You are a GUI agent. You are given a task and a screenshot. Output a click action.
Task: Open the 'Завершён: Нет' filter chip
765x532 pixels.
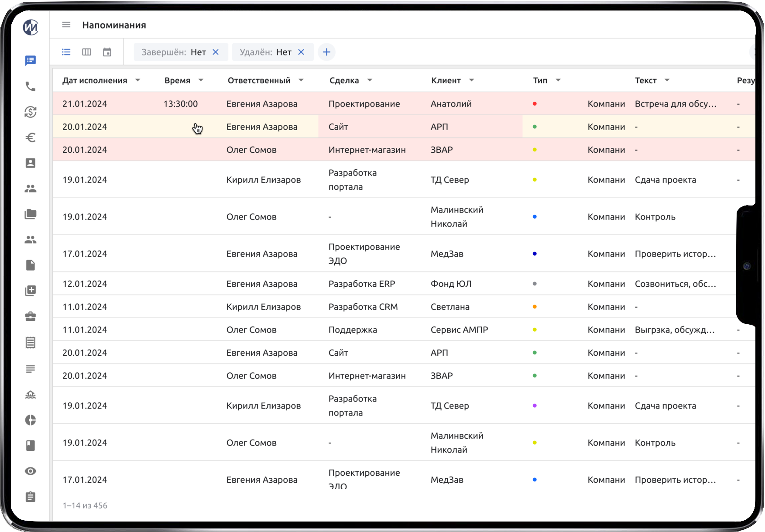tap(175, 52)
